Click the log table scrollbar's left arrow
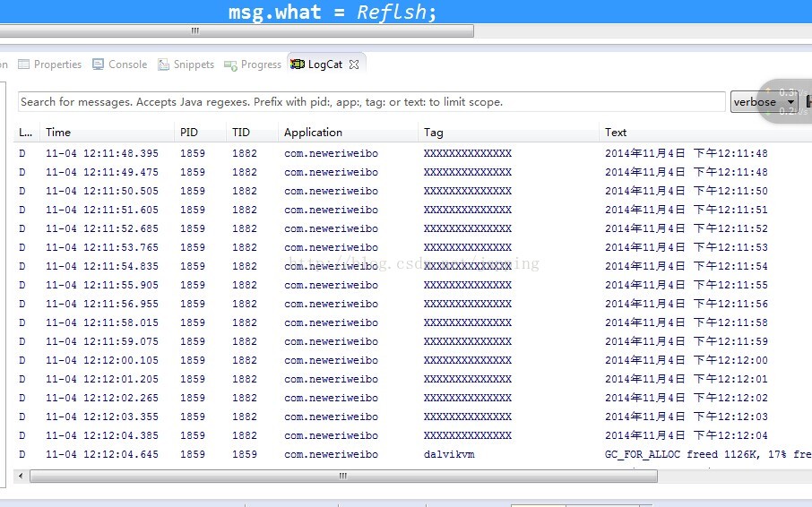812x507 pixels. pyautogui.click(x=22, y=477)
